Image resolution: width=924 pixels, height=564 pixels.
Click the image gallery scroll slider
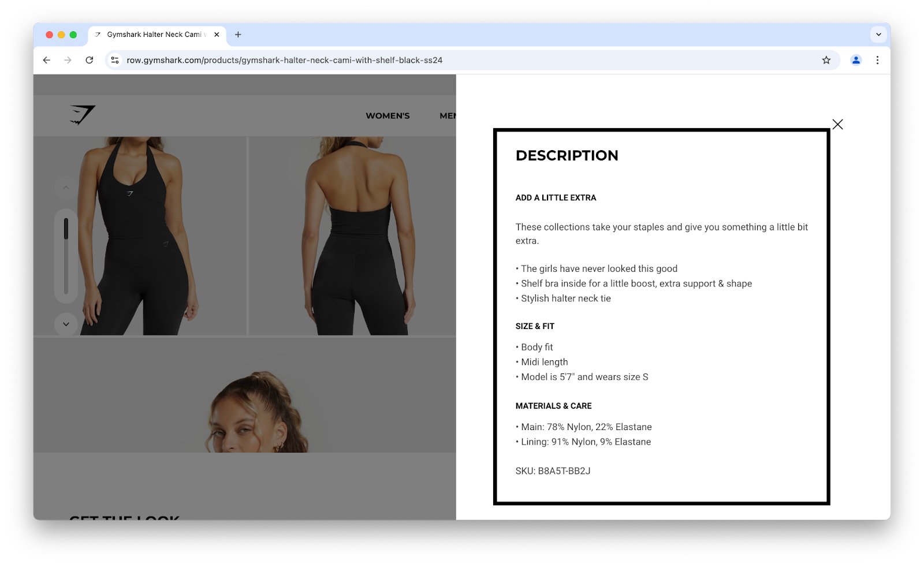pyautogui.click(x=66, y=256)
